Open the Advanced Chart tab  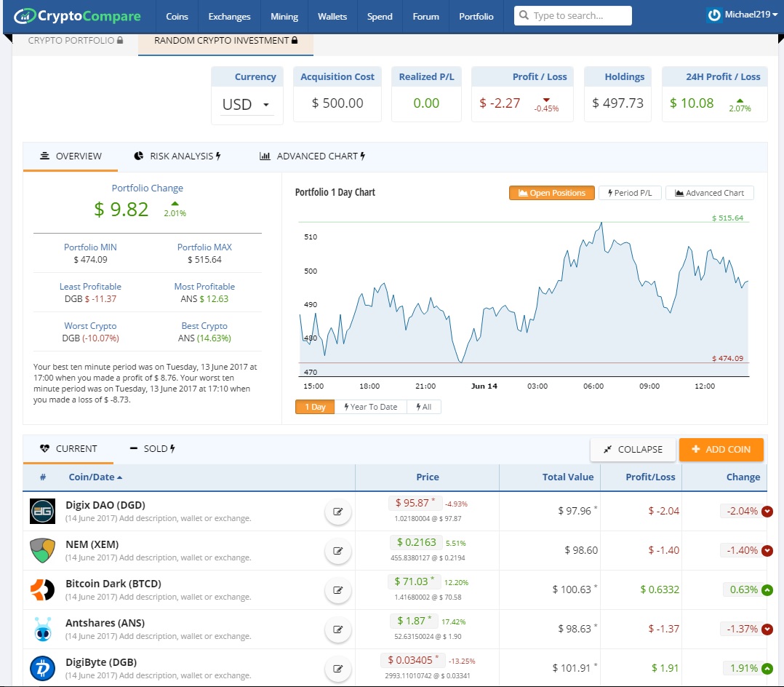point(313,156)
